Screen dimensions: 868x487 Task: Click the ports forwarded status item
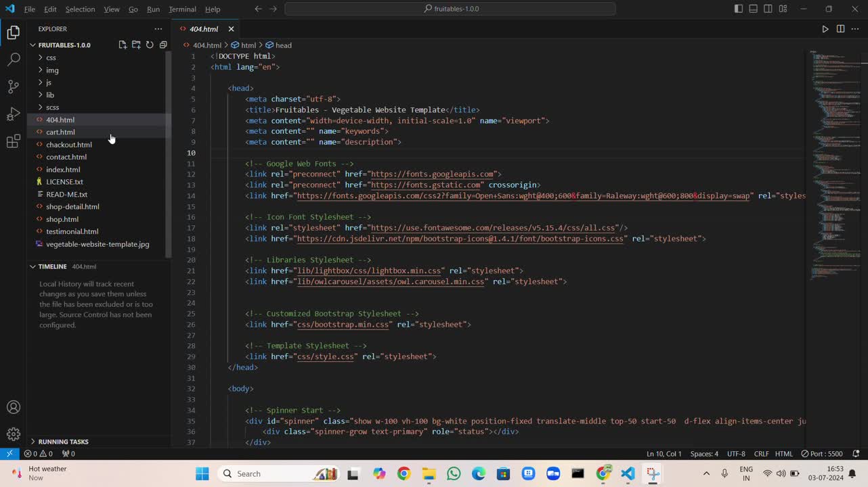coord(68,454)
